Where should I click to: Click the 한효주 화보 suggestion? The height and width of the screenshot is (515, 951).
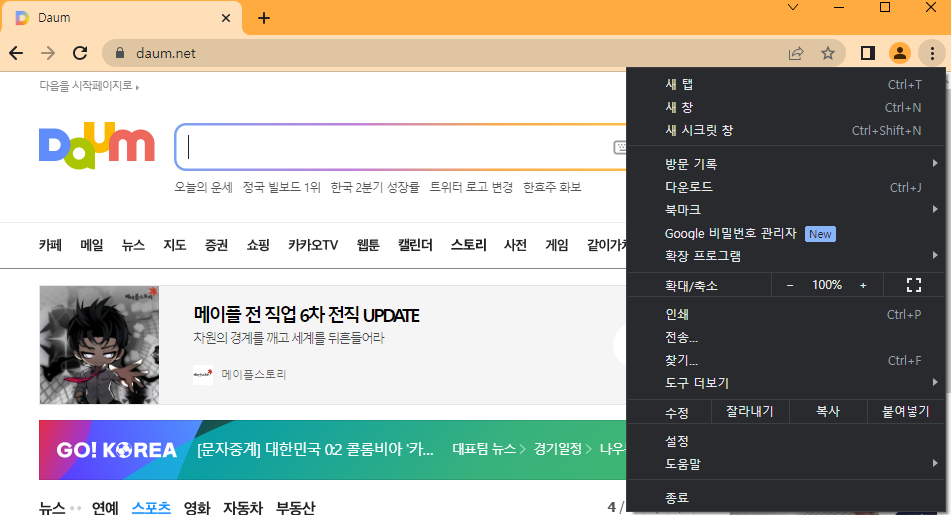tap(553, 187)
